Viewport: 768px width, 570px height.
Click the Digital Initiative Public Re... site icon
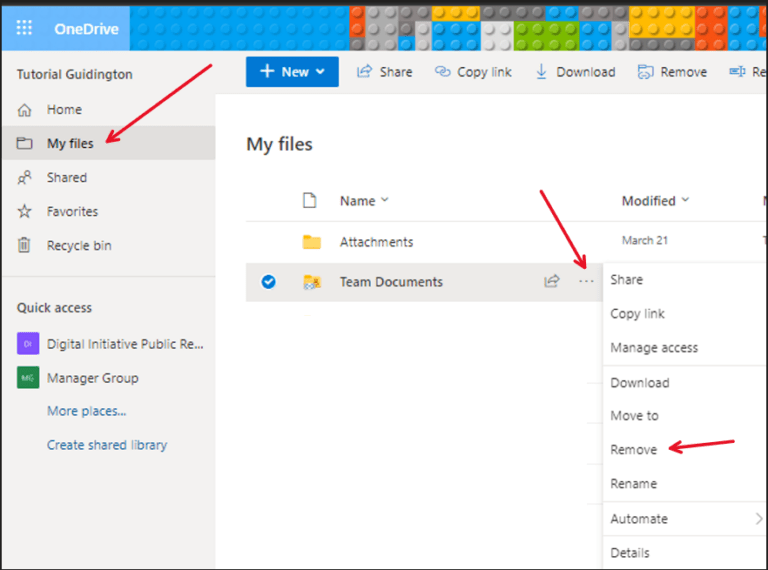pyautogui.click(x=28, y=344)
